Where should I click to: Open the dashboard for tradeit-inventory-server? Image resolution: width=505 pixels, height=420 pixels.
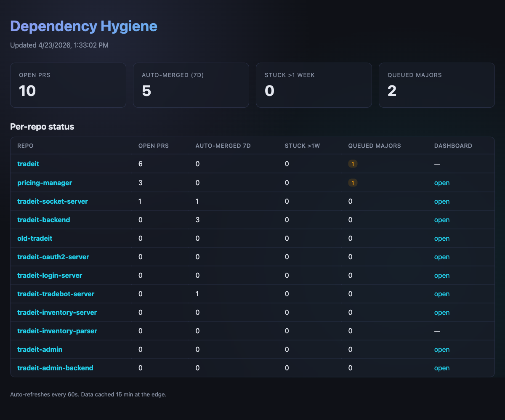point(442,312)
